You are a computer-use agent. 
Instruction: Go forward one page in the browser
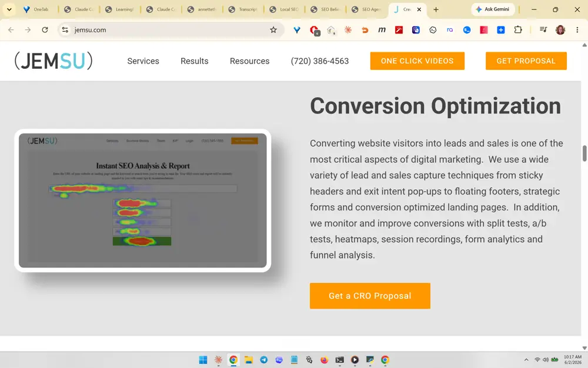pos(28,30)
